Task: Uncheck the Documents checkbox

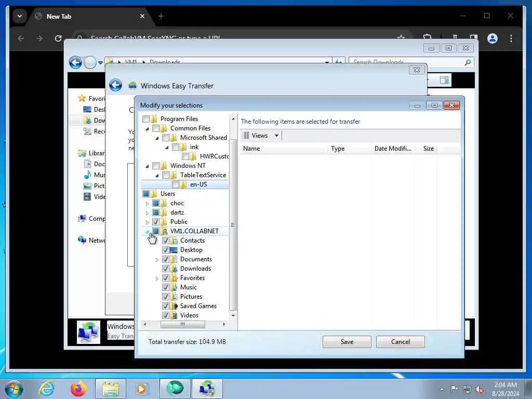Action: [166, 259]
